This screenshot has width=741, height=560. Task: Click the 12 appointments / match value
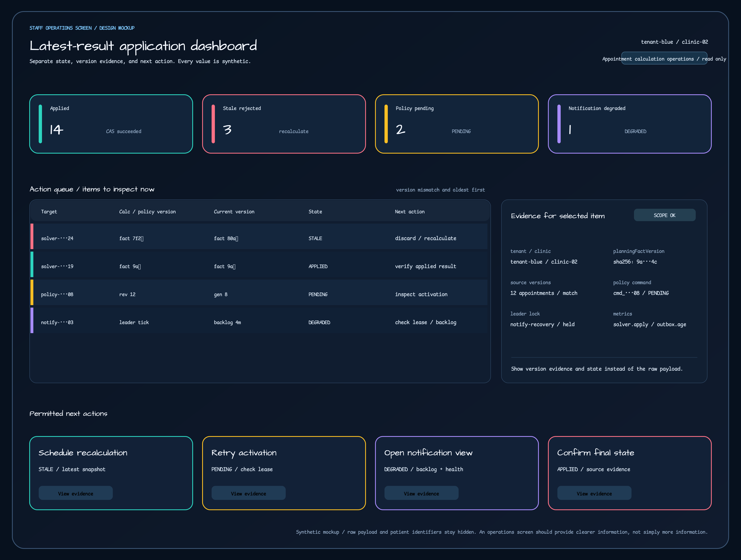pyautogui.click(x=544, y=293)
